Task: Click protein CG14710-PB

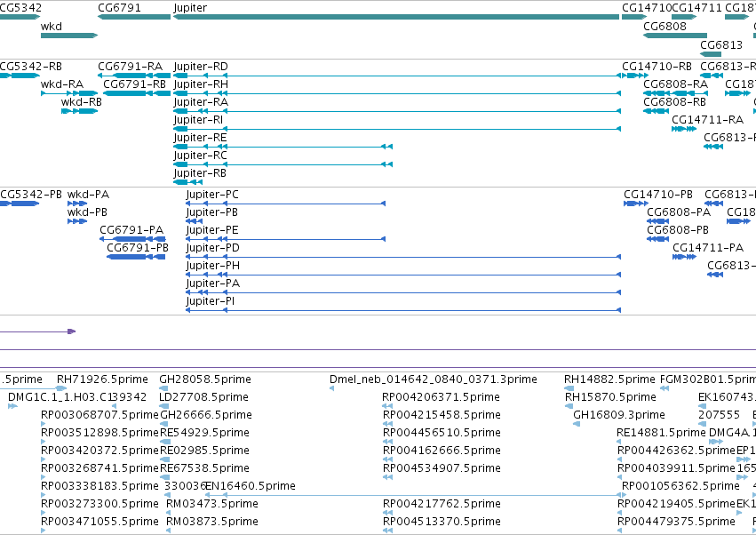Action: click(636, 204)
